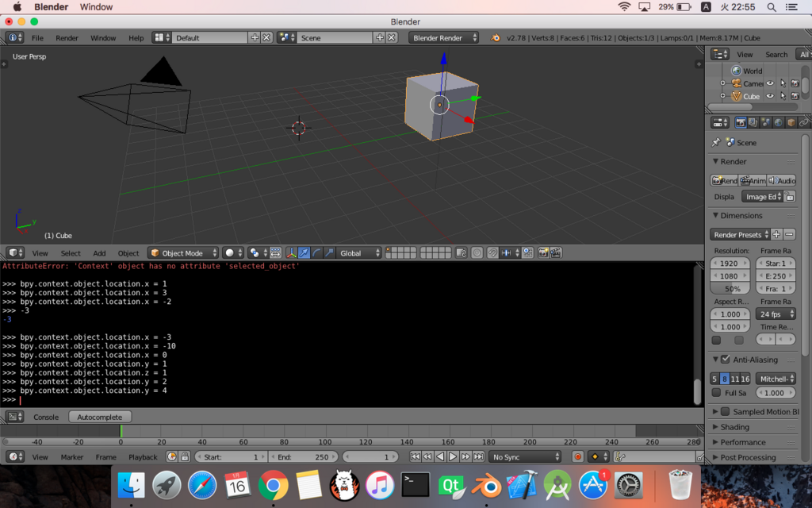Enable the translate manipulator arrow icon
The image size is (812, 508).
click(x=304, y=253)
